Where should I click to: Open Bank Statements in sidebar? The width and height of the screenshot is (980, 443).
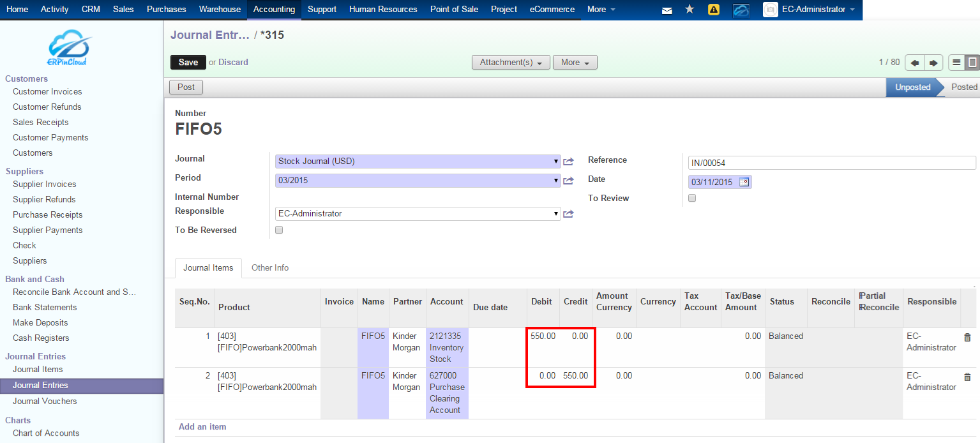pos(45,308)
